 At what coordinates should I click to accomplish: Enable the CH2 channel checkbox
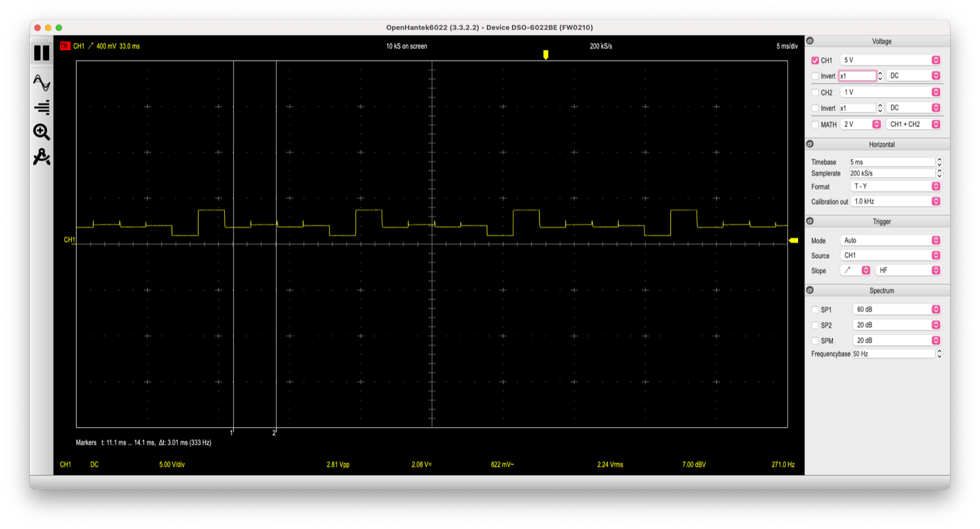click(815, 93)
